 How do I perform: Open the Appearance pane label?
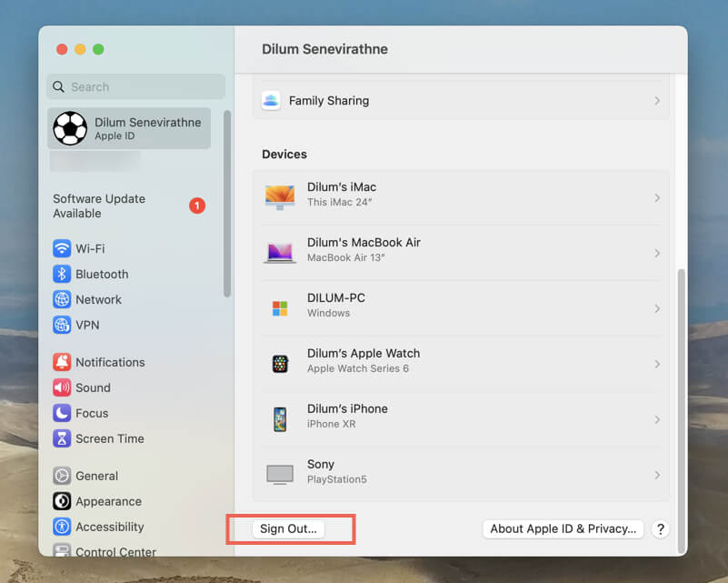click(x=109, y=502)
